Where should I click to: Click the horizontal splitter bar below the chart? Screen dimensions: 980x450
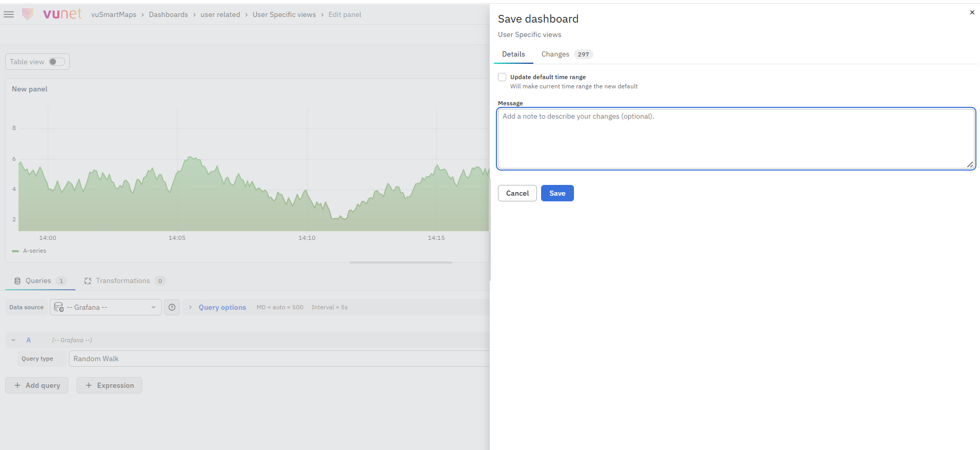[401, 262]
